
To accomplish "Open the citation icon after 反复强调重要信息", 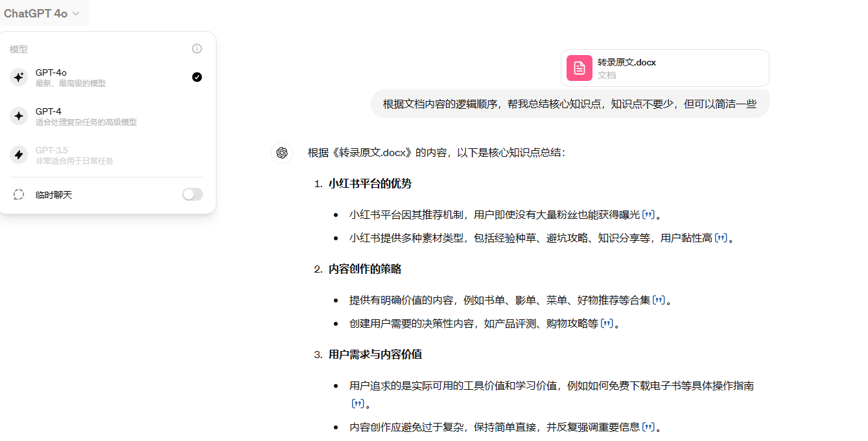I will (648, 427).
